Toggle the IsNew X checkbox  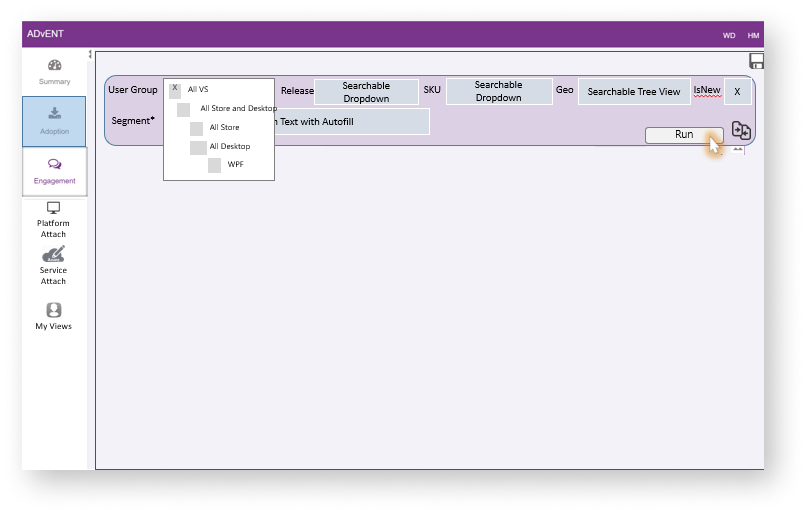point(737,92)
